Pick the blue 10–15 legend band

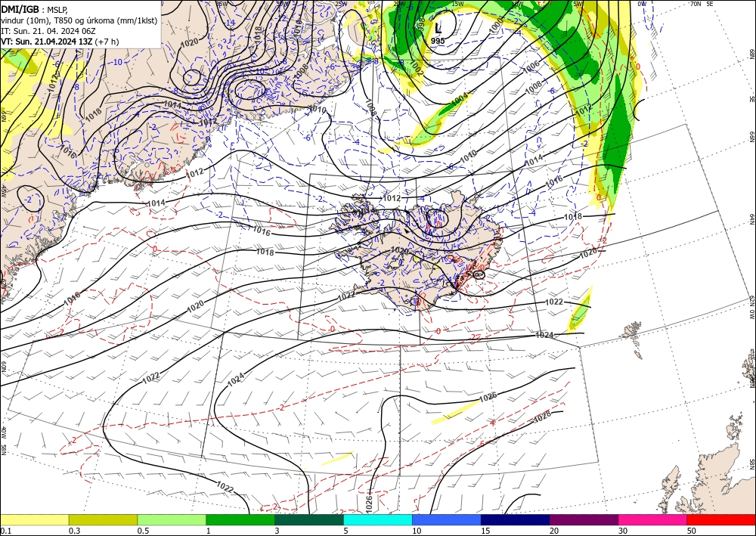[x=447, y=519]
